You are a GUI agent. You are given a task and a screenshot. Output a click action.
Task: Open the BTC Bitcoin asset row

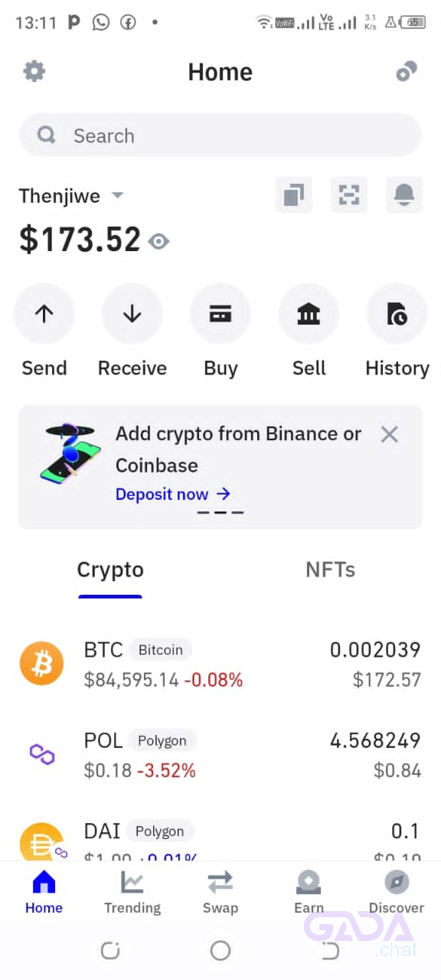point(220,664)
